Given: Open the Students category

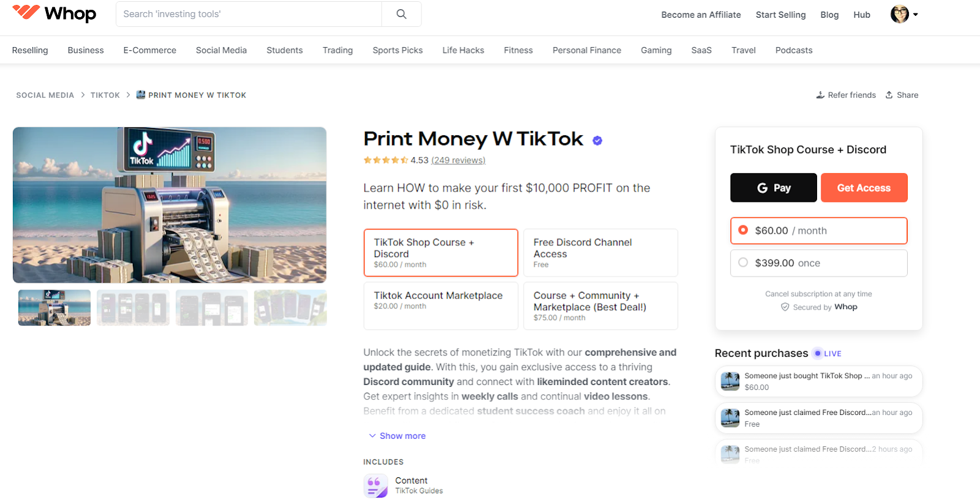Looking at the screenshot, I should click(x=285, y=50).
